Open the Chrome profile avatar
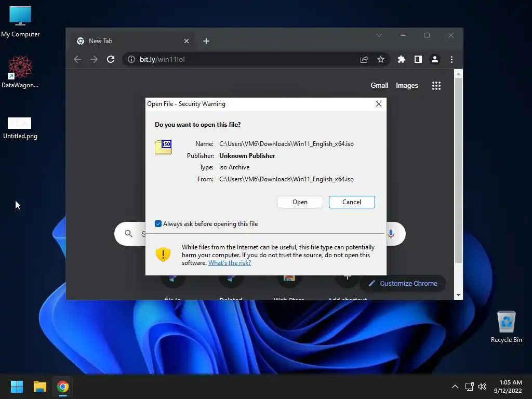Screen dimensions: 532x399 coord(435,59)
